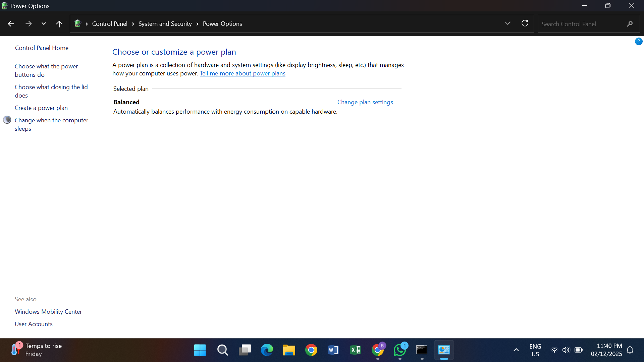The height and width of the screenshot is (362, 644).
Task: Expand the recent locations dropdown arrow
Action: pyautogui.click(x=43, y=23)
